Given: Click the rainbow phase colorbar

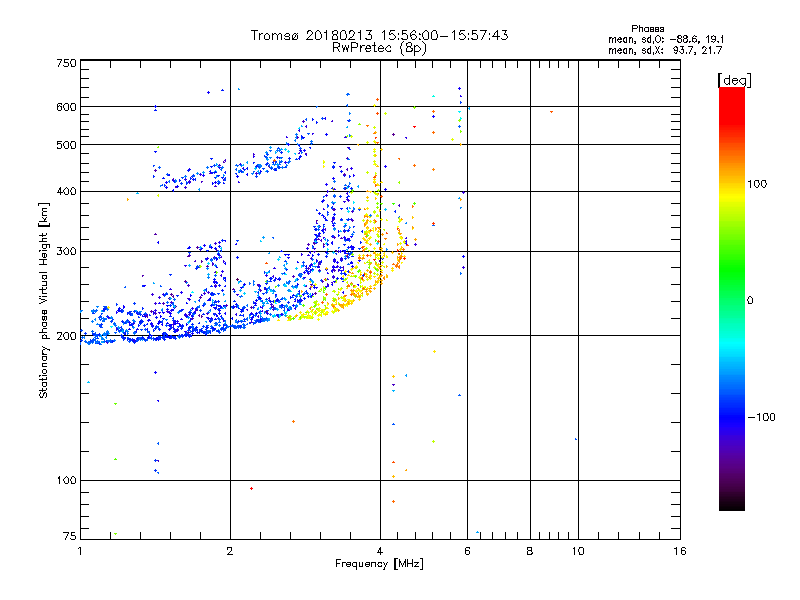Looking at the screenshot, I should point(732,299).
